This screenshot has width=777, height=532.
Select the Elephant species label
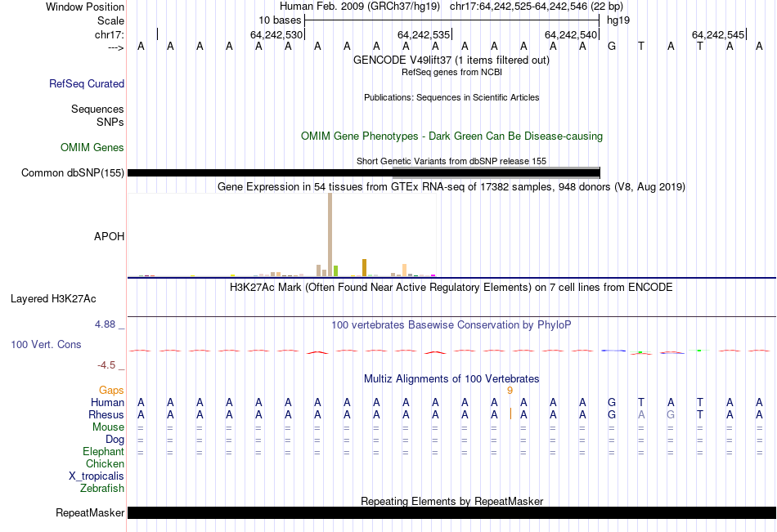(103, 451)
